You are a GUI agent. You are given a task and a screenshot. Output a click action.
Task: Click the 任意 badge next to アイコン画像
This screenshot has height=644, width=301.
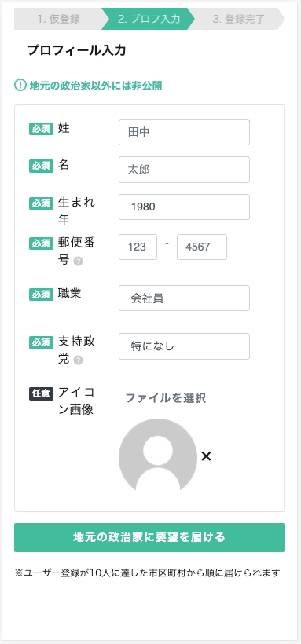point(41,393)
